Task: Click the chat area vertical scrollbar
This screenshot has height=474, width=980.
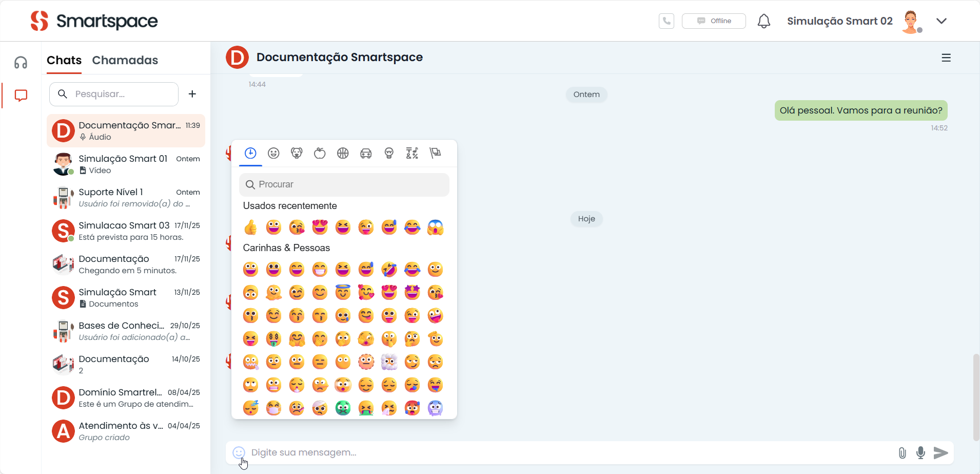Action: (976, 396)
